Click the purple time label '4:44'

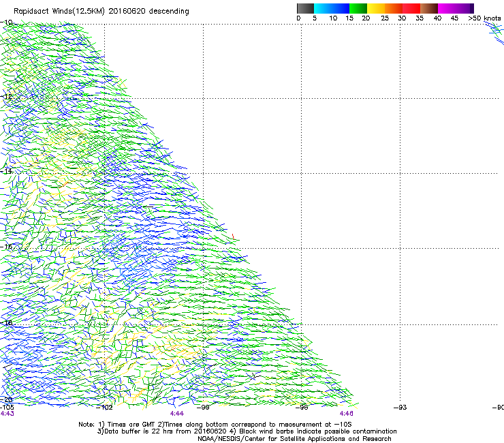coord(177,414)
